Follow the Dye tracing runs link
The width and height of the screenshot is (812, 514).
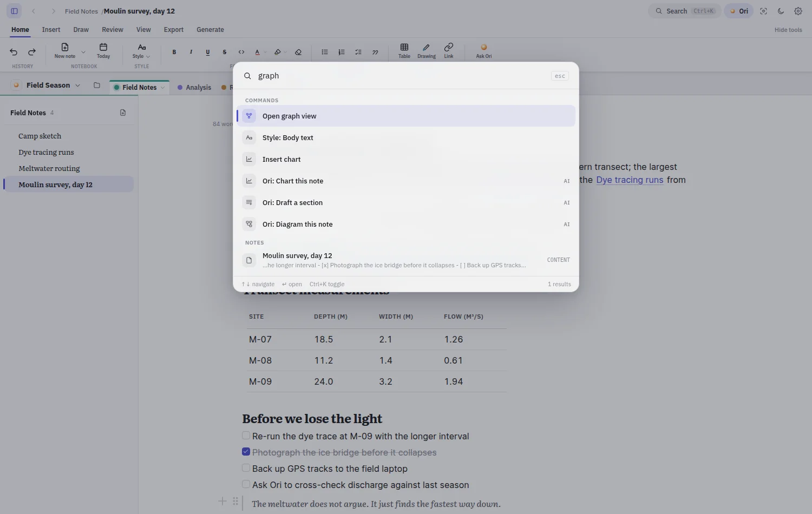tap(630, 180)
